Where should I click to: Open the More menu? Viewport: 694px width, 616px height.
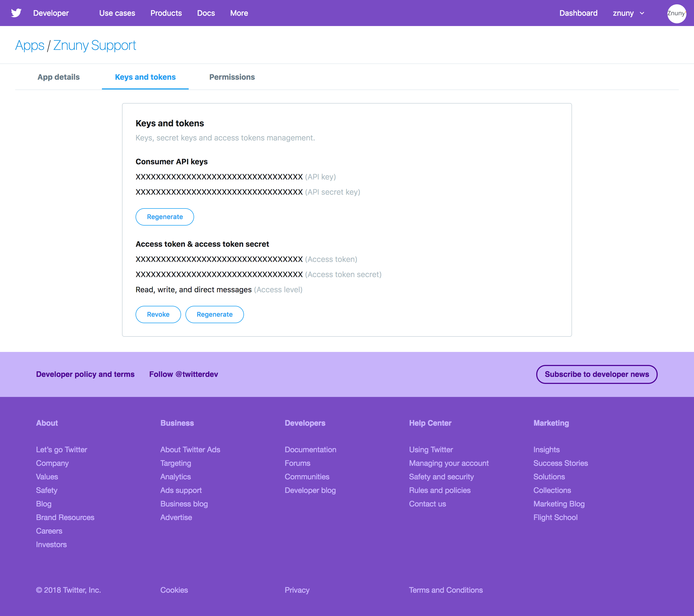coord(239,13)
